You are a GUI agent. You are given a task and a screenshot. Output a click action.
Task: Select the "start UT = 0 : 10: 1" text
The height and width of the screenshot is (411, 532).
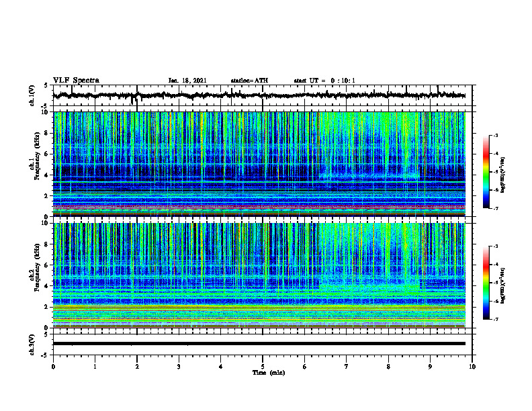click(324, 81)
